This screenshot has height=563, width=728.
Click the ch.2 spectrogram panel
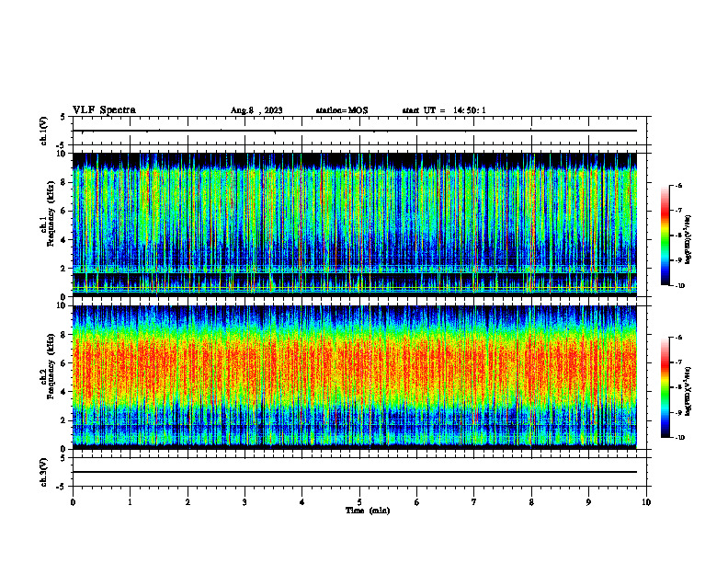point(355,377)
